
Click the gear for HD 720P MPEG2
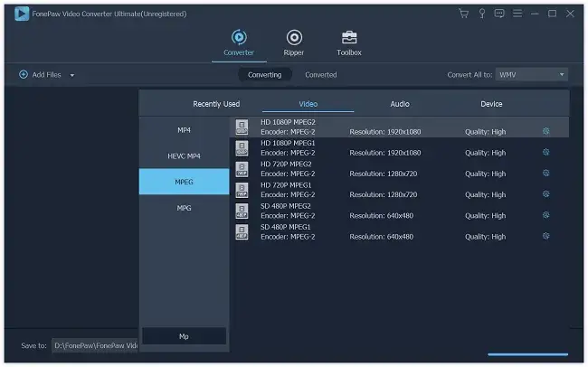(x=545, y=174)
